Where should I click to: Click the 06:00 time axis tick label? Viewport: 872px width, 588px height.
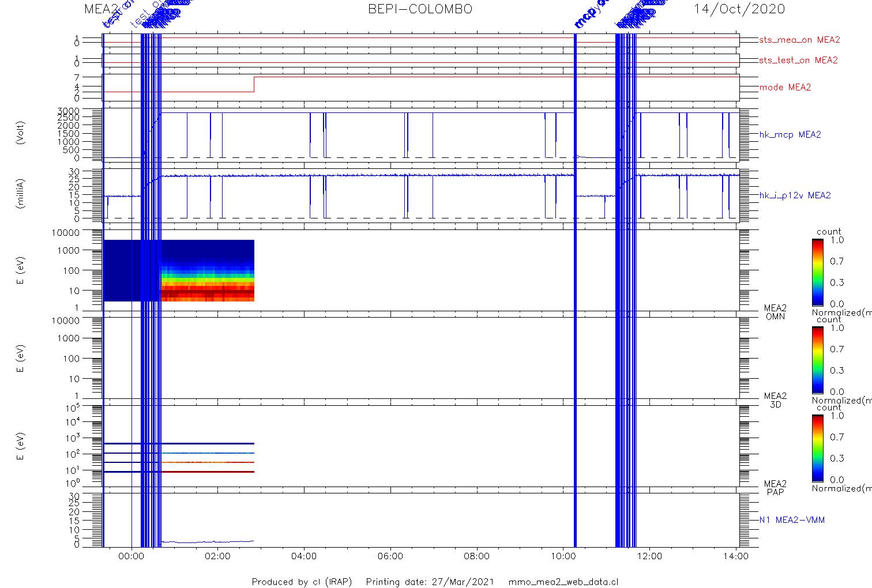pyautogui.click(x=390, y=556)
